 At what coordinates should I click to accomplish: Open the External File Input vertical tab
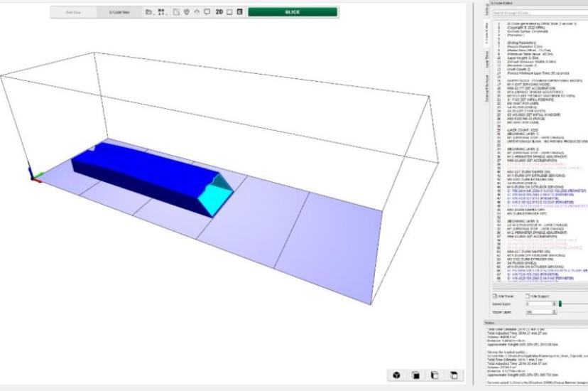click(487, 88)
